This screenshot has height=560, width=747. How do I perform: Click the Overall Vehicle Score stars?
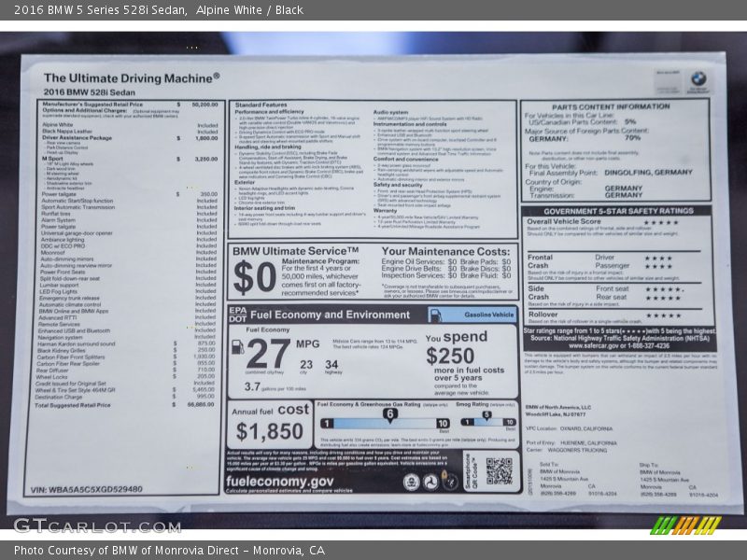click(x=660, y=222)
